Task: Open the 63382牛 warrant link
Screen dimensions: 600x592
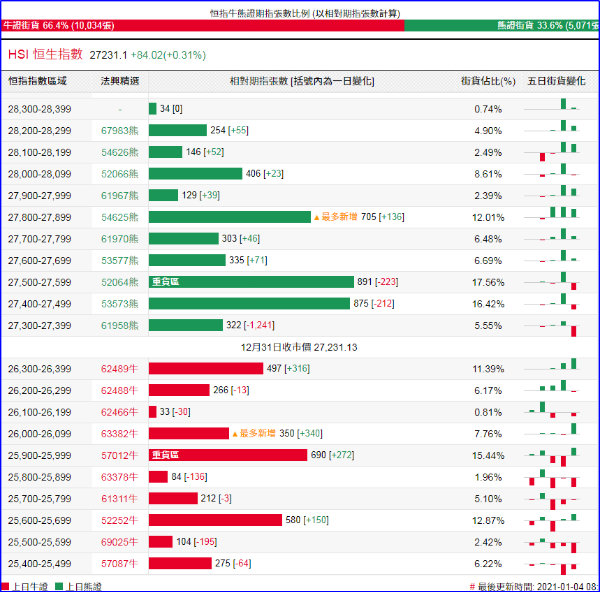Action: (x=119, y=434)
